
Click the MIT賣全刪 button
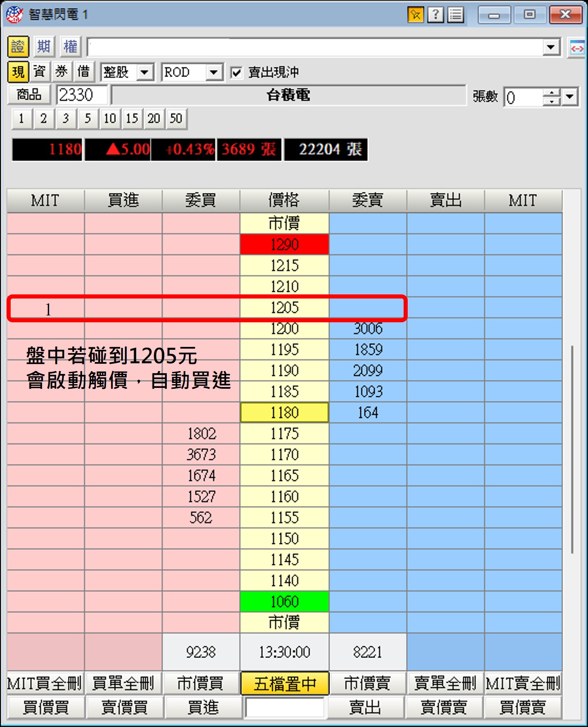pos(523,683)
